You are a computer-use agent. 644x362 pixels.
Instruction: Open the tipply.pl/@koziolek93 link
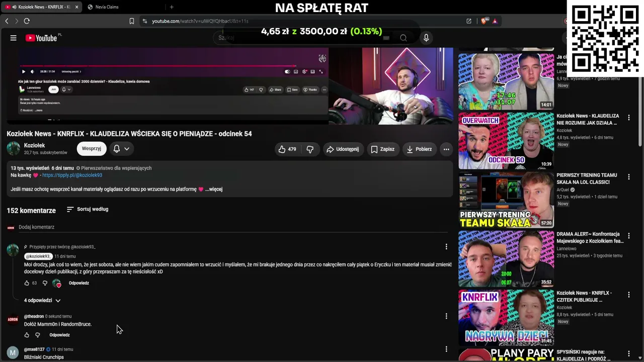click(72, 175)
